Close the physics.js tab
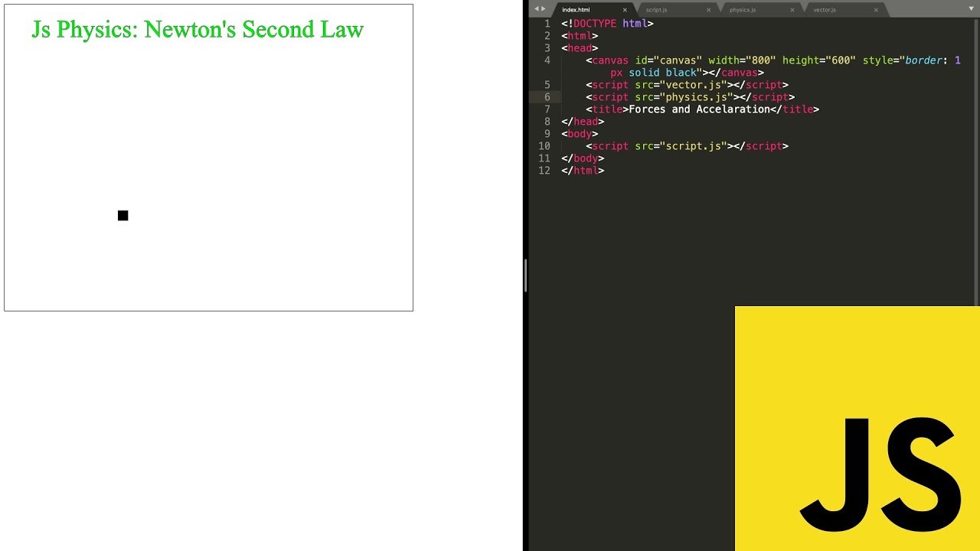Viewport: 980px width, 551px height. (792, 10)
